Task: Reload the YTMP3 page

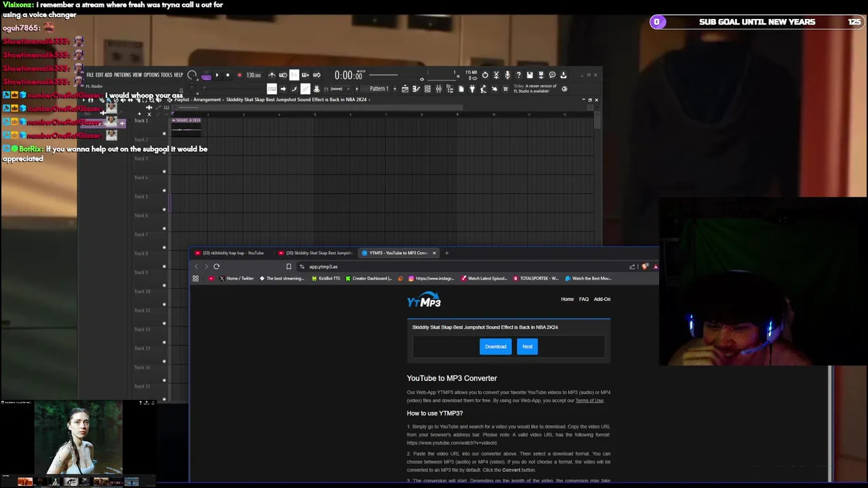Action: coord(216,266)
